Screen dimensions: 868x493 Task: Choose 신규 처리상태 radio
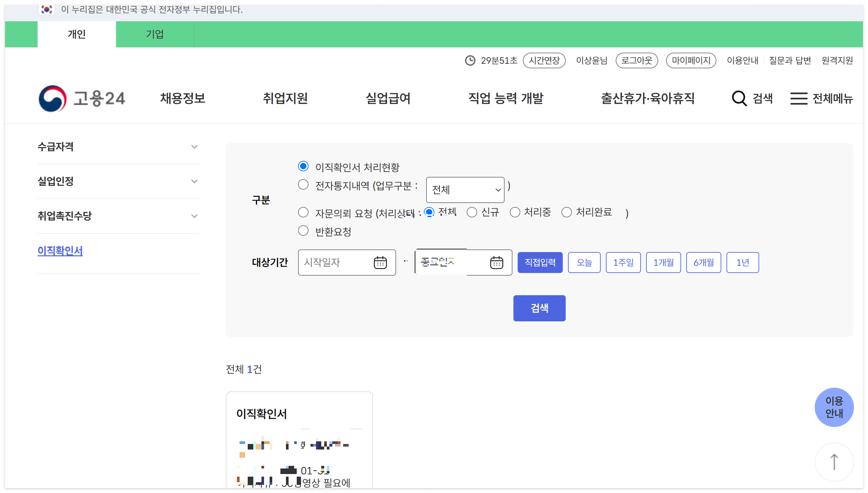(472, 212)
